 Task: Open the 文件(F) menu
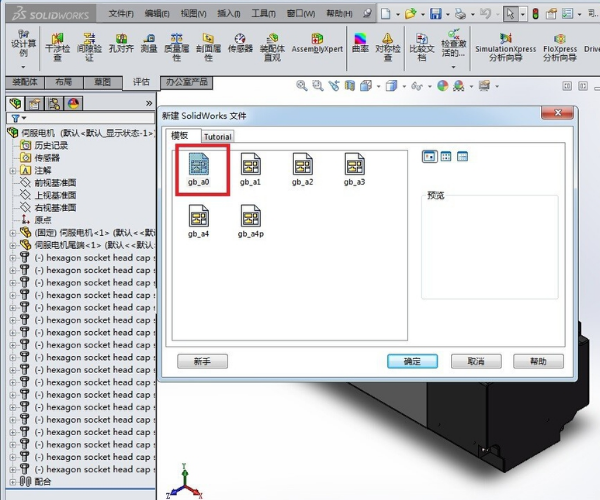coord(121,14)
